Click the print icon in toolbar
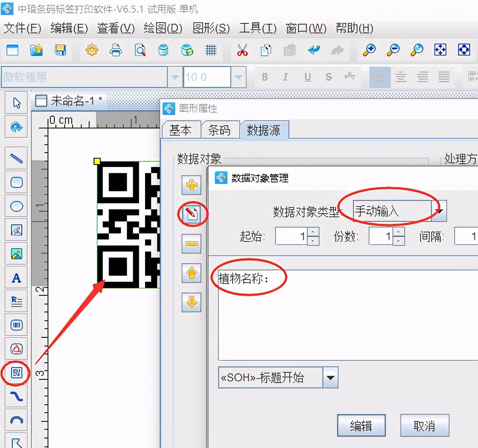The height and width of the screenshot is (448, 478). pos(116,50)
